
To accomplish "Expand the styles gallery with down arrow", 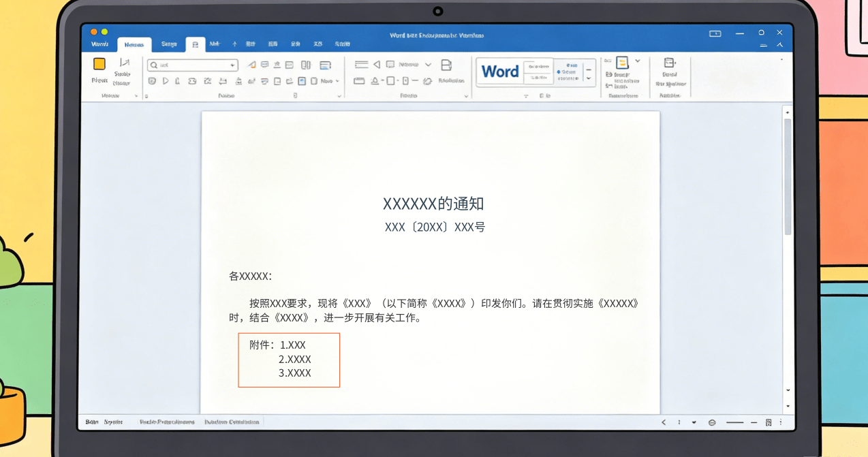I will pyautogui.click(x=589, y=78).
